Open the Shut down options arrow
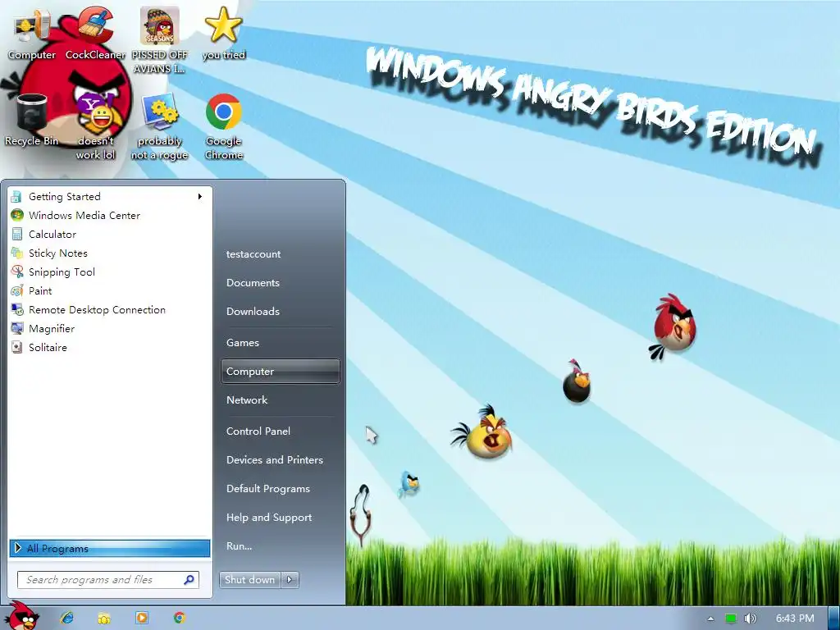The height and width of the screenshot is (630, 840). click(x=290, y=580)
